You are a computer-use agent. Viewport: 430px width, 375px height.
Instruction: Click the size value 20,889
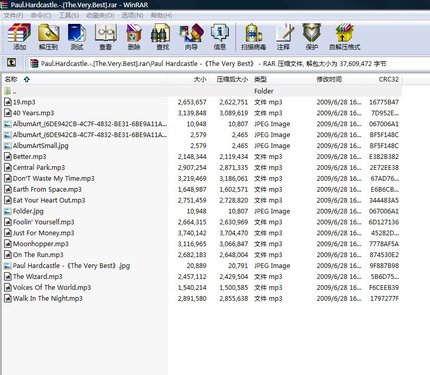click(197, 266)
